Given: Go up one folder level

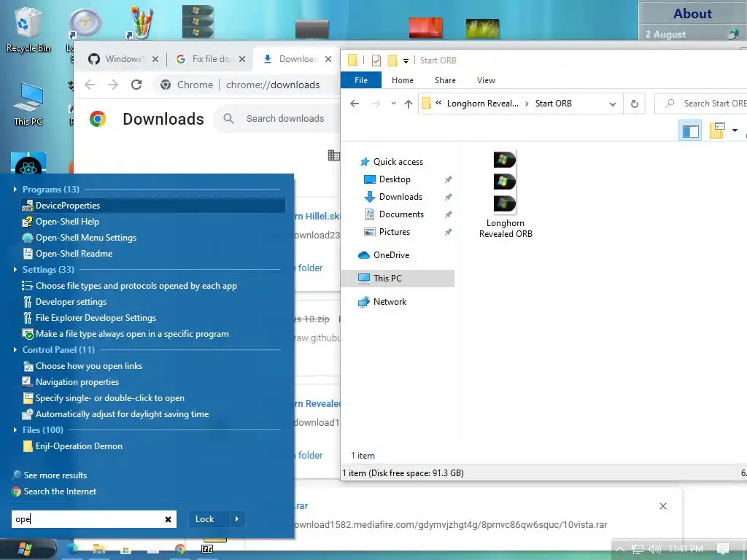Looking at the screenshot, I should [409, 104].
